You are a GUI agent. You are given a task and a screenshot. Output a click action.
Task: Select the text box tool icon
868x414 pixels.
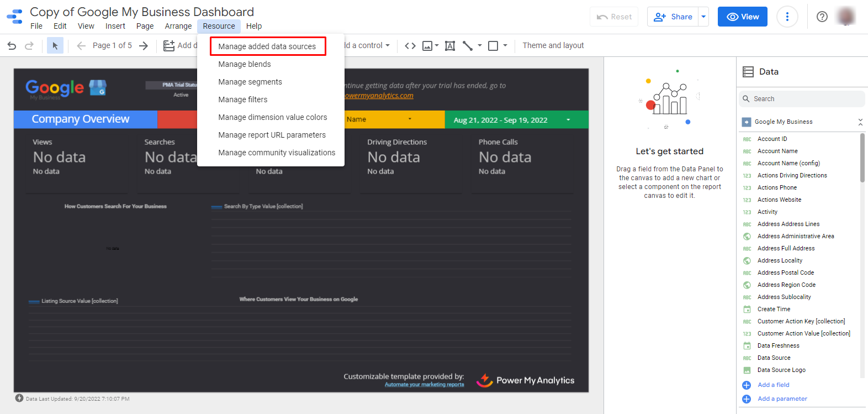coord(450,46)
